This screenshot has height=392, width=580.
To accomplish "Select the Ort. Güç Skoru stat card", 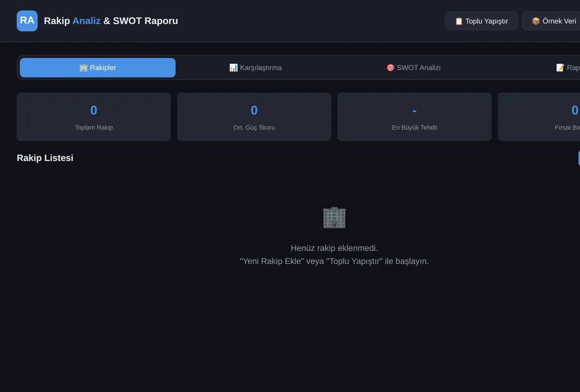I will [254, 117].
